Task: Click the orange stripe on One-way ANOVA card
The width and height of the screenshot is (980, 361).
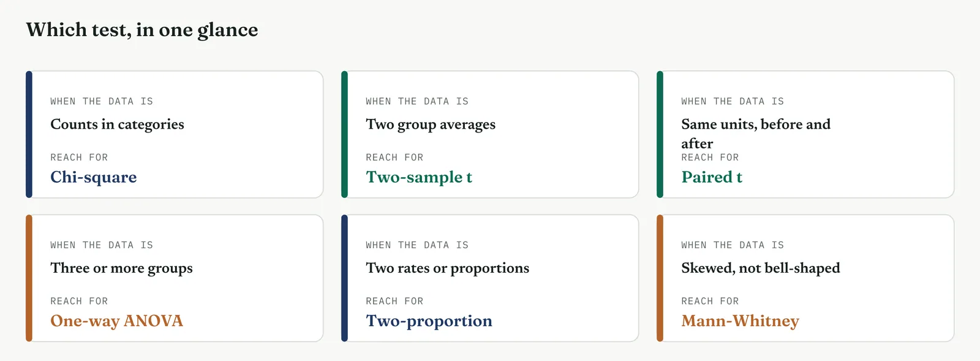Action: (x=29, y=278)
